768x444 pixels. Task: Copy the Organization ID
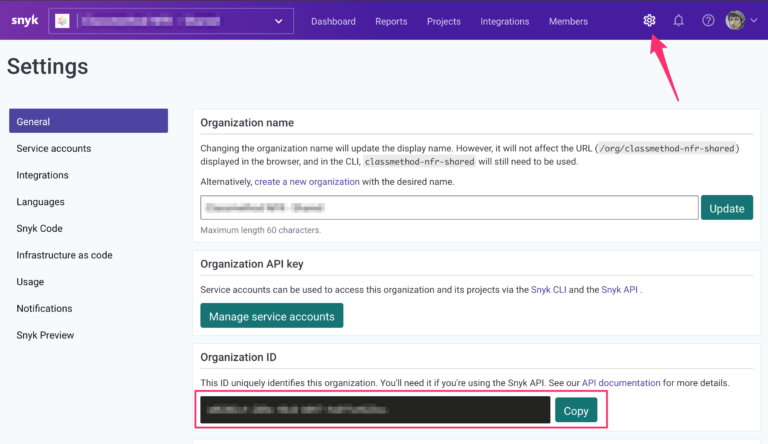coord(576,410)
